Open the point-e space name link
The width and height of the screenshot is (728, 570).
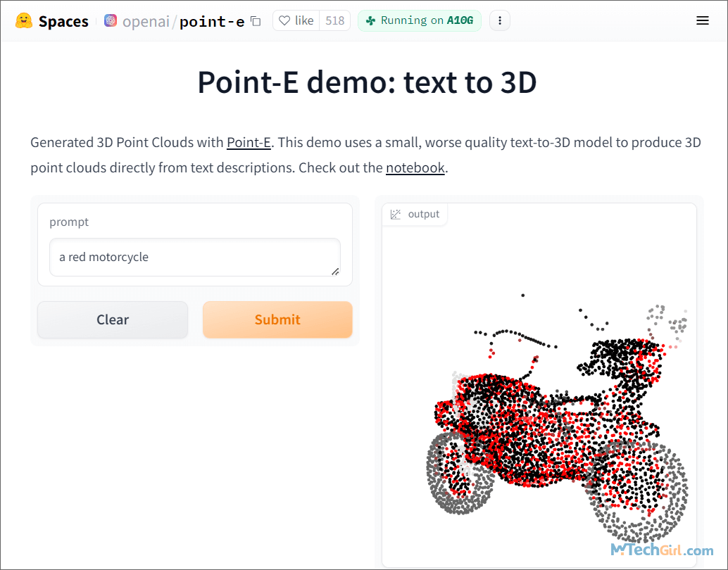click(x=212, y=21)
